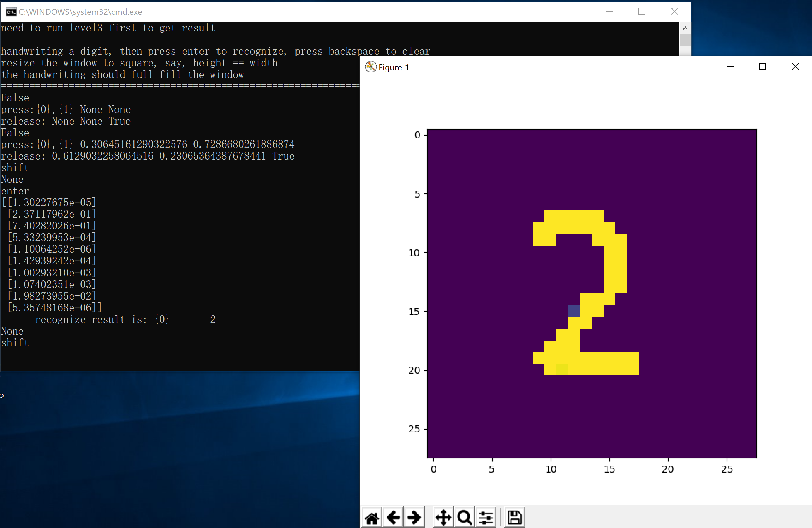
Task: Click the cmd vertical scrollbar thumb
Action: (685, 40)
